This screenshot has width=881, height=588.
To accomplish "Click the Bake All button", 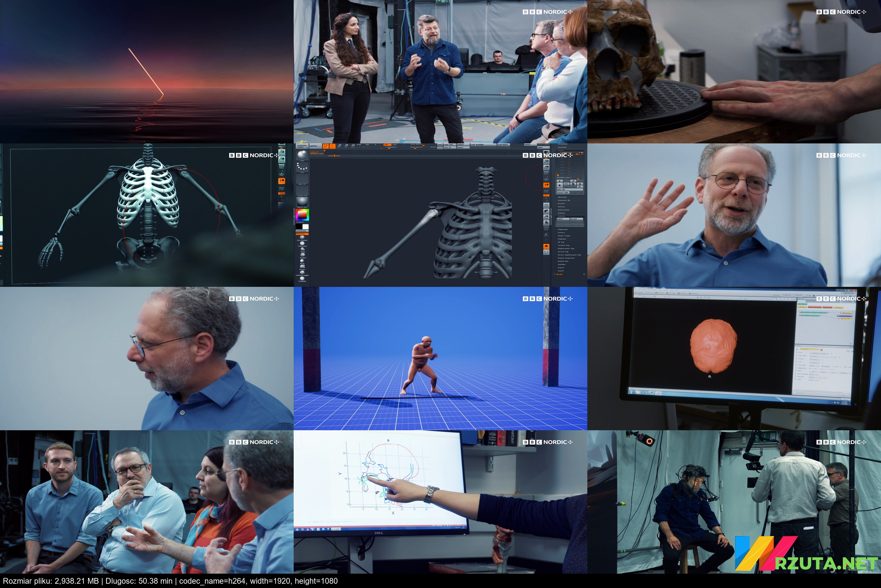I will [x=570, y=190].
